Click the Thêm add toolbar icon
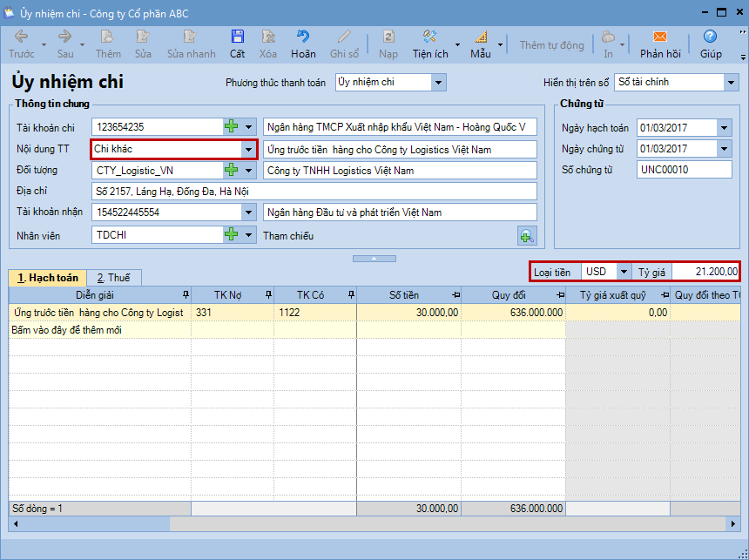 tap(107, 44)
